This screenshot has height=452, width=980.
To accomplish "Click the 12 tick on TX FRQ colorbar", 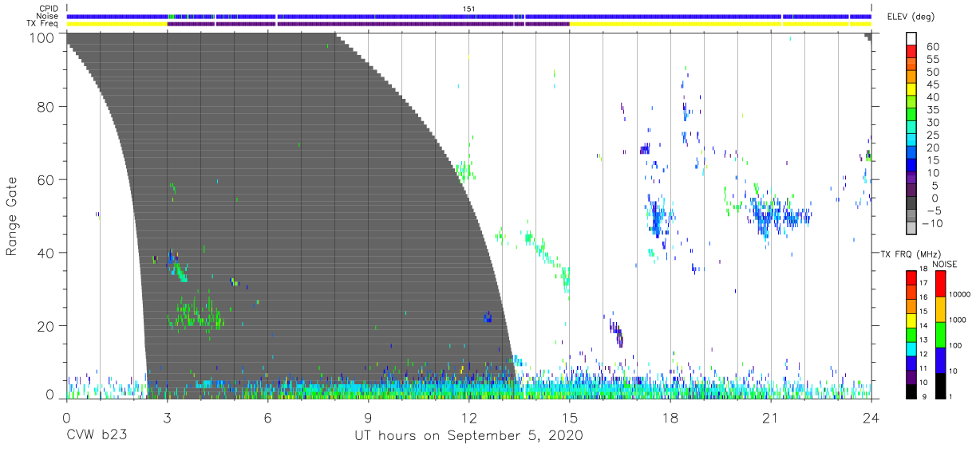I will click(923, 354).
